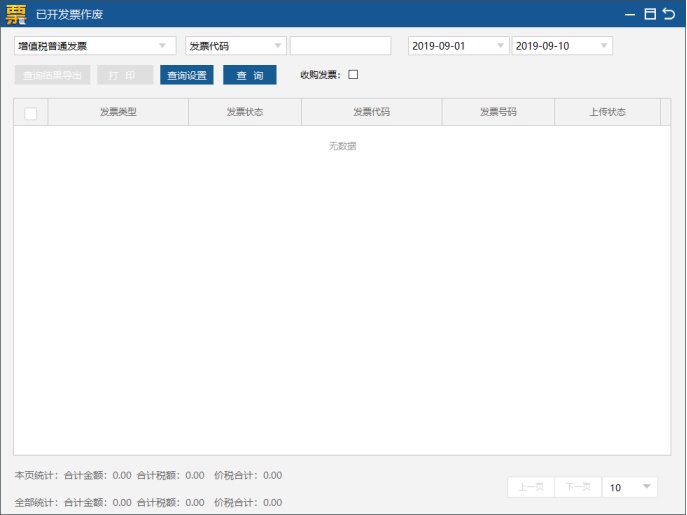Click the return arrow icon in title bar
This screenshot has height=515, width=687.
coord(669,14)
